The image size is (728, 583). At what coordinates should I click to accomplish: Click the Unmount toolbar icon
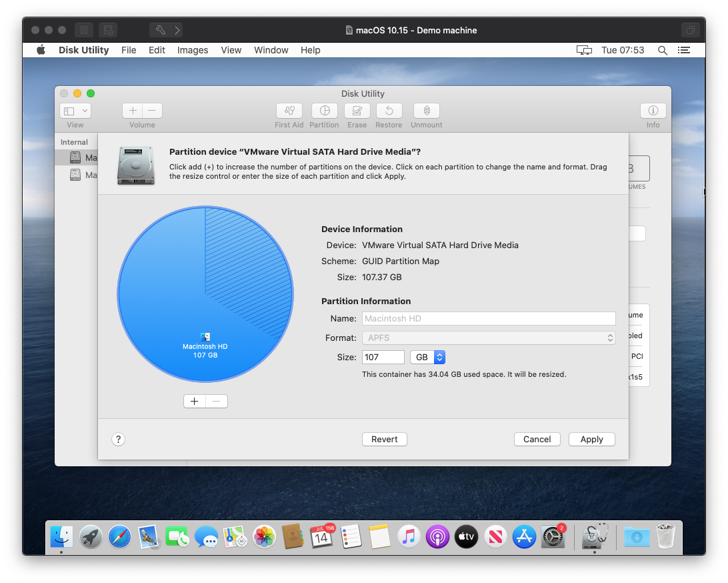click(427, 111)
